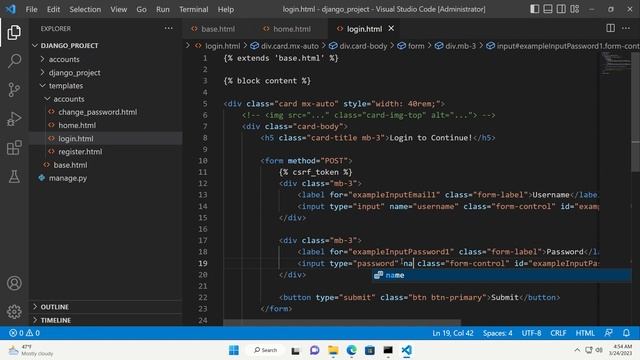Open the Terminal menu
640x360 pixels.
click(x=193, y=9)
